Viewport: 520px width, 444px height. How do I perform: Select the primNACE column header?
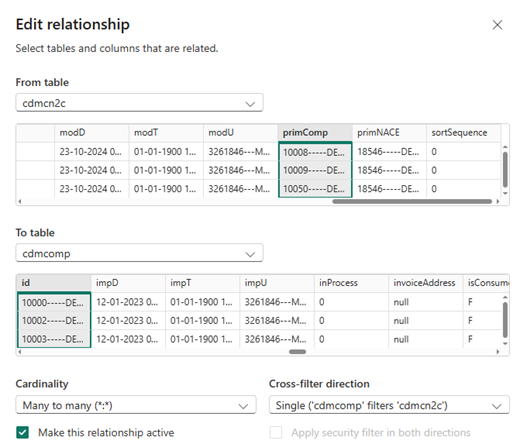[389, 133]
